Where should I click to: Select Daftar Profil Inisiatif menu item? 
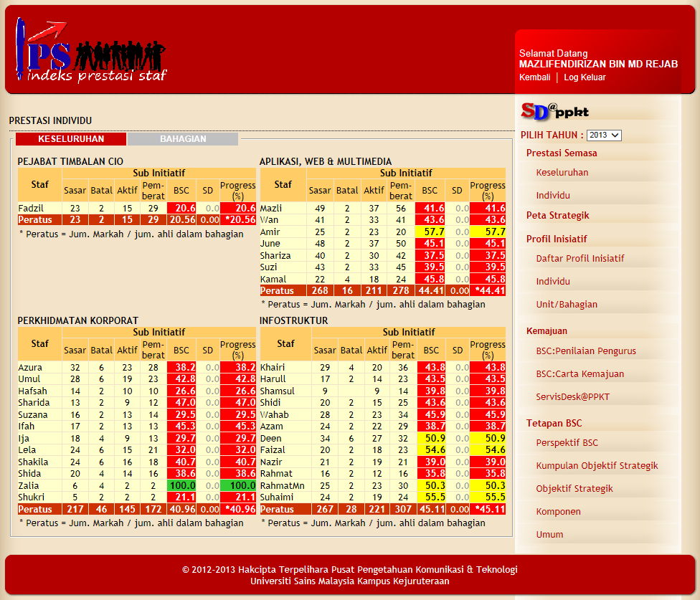point(580,259)
